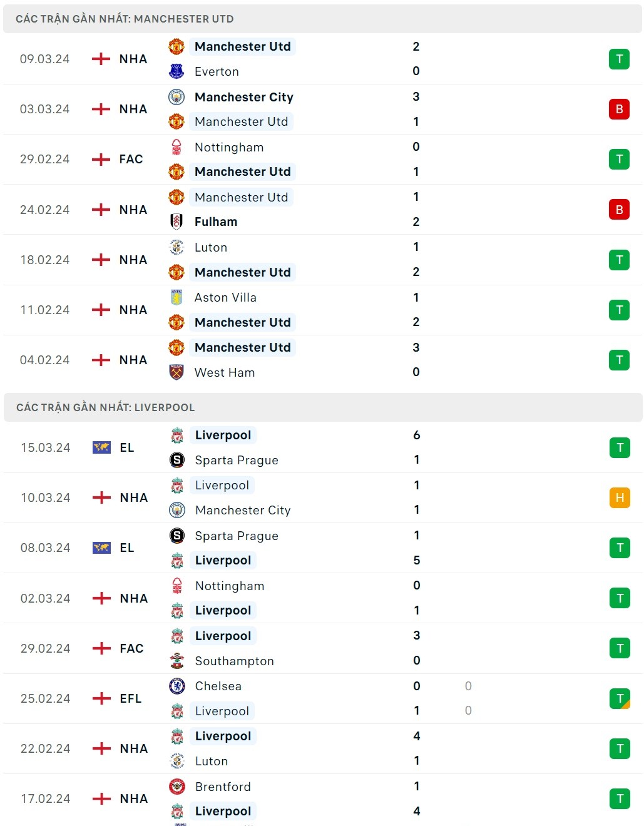Click the Chelsea club crest icon
Image resolution: width=644 pixels, height=826 pixels.
point(177,686)
